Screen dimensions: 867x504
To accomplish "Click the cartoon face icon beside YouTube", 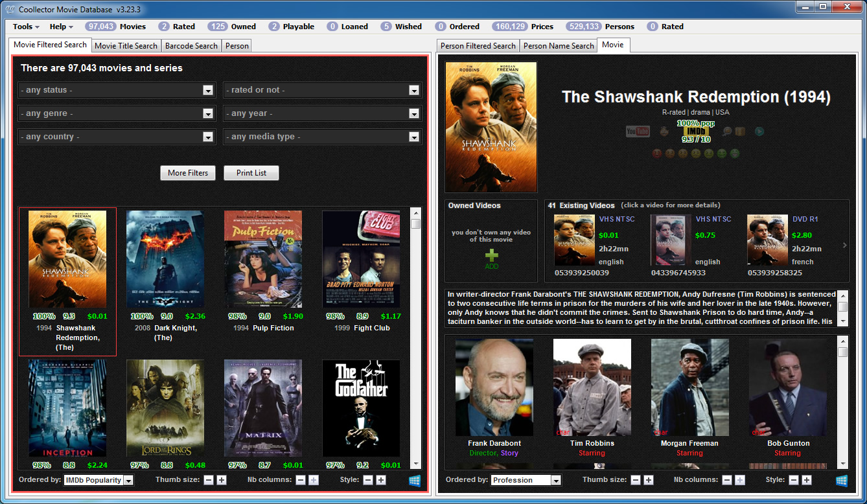I will pos(664,132).
